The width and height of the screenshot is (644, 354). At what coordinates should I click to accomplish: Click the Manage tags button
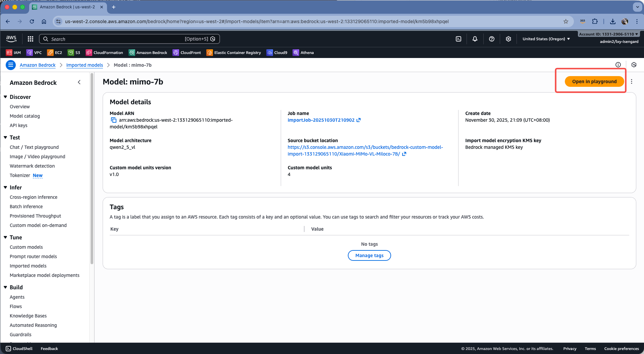click(x=369, y=255)
